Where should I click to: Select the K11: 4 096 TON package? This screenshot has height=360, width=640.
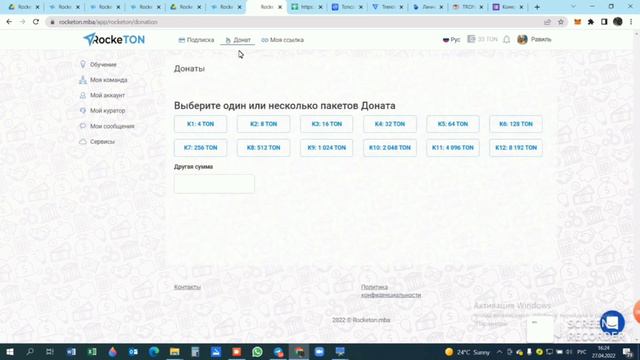pyautogui.click(x=453, y=148)
